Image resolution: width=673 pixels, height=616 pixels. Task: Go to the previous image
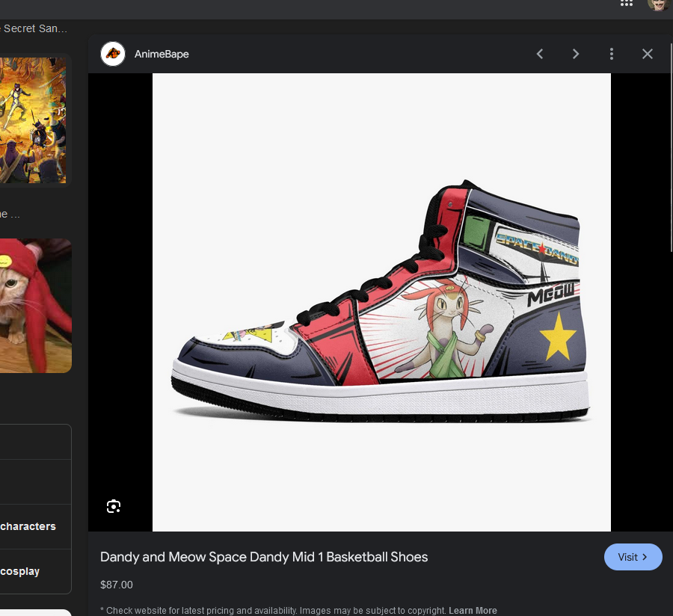(x=540, y=54)
